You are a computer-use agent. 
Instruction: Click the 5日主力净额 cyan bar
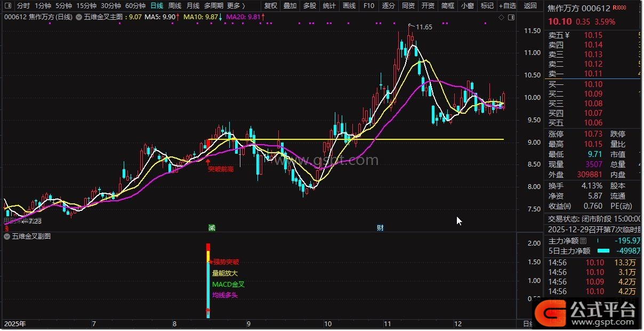point(603,251)
